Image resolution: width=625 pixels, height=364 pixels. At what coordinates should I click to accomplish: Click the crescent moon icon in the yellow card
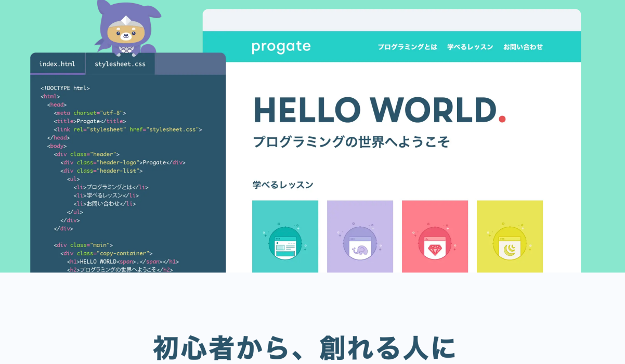[x=510, y=250]
